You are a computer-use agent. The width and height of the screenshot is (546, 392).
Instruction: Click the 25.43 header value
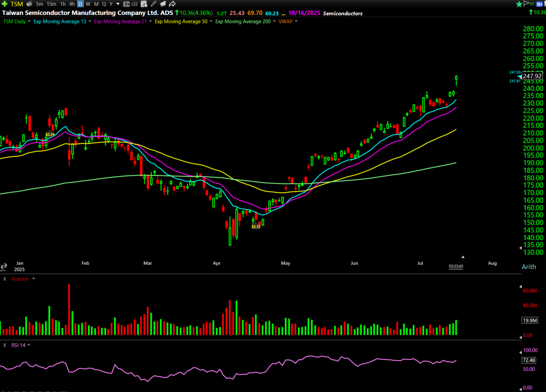[237, 13]
